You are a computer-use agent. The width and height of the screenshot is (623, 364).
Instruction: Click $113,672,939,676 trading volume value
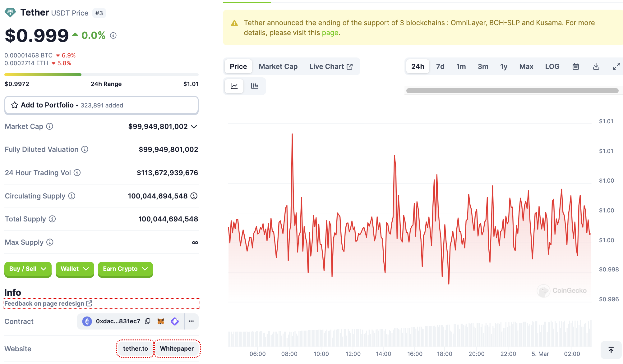click(167, 173)
